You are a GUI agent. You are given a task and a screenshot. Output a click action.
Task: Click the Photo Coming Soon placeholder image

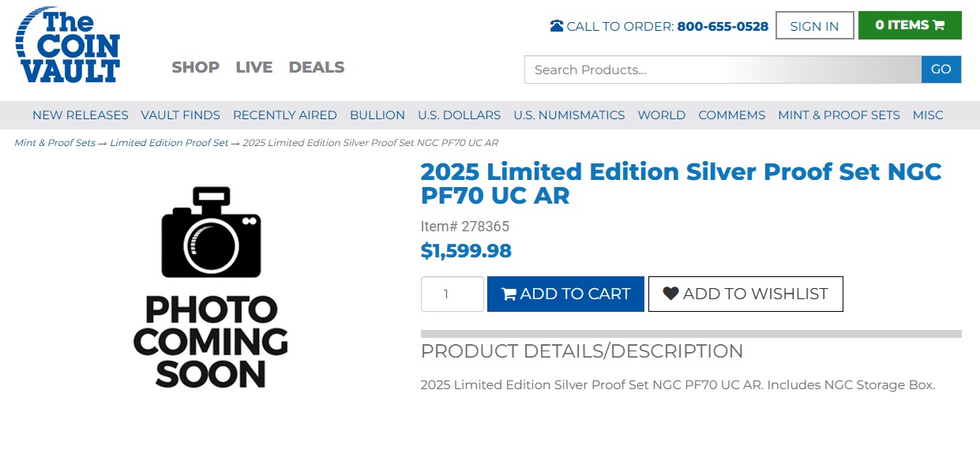pos(211,287)
